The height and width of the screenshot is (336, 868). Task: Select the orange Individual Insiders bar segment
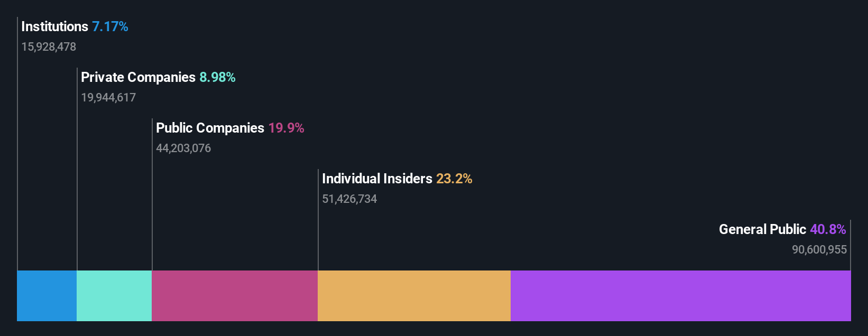(x=414, y=296)
